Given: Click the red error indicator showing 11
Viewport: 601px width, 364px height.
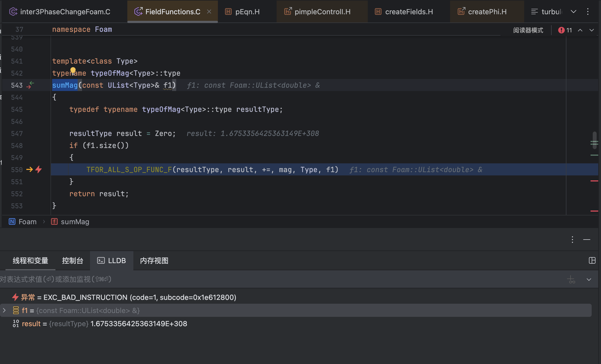Looking at the screenshot, I should click(565, 30).
